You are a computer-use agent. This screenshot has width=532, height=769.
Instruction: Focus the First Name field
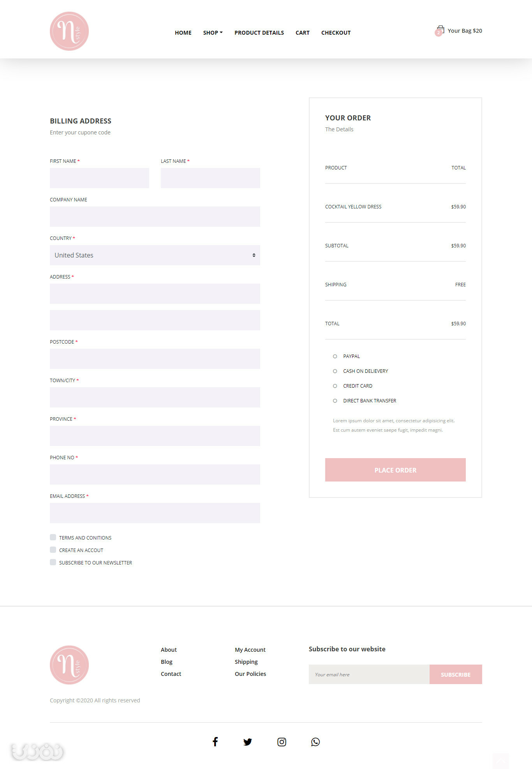point(99,178)
